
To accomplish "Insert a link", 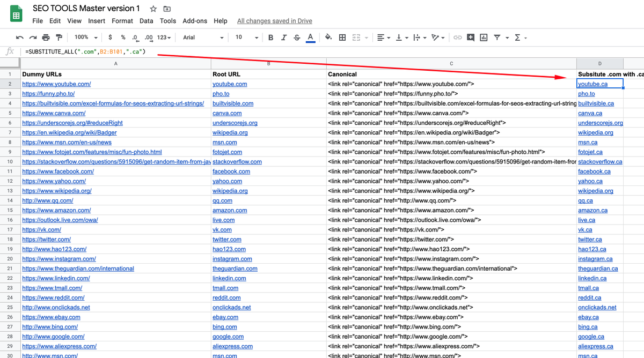I will (x=458, y=38).
